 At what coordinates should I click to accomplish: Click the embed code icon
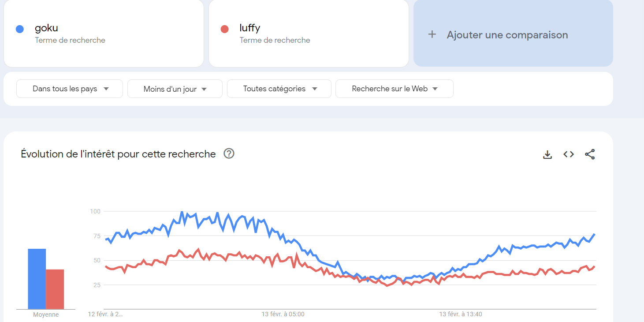coord(569,154)
